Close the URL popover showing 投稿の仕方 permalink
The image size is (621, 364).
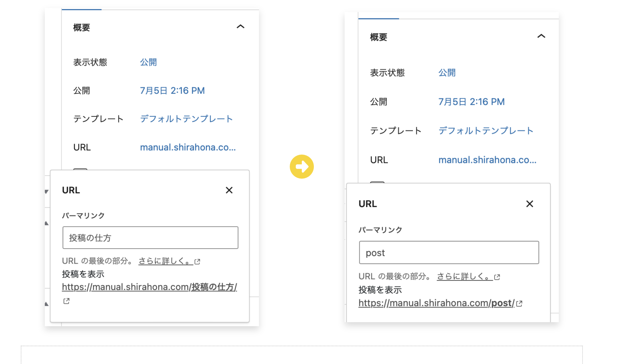click(x=229, y=190)
